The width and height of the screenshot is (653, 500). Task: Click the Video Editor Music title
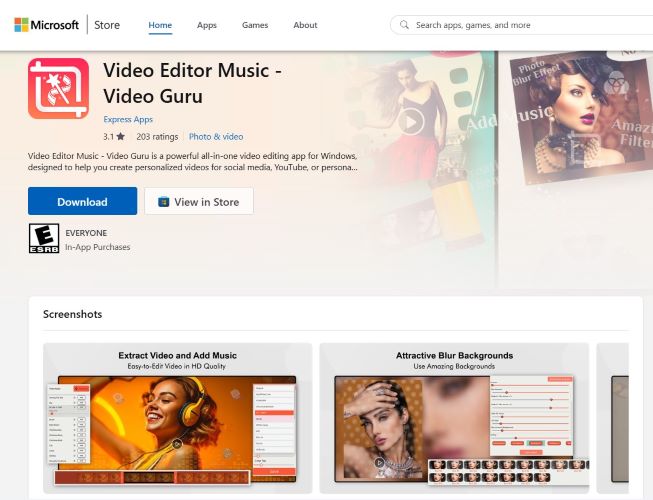pos(192,83)
